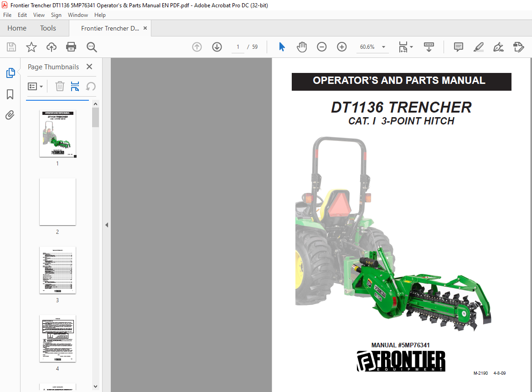Click the MANUAL #5MP76341 text

(400, 345)
